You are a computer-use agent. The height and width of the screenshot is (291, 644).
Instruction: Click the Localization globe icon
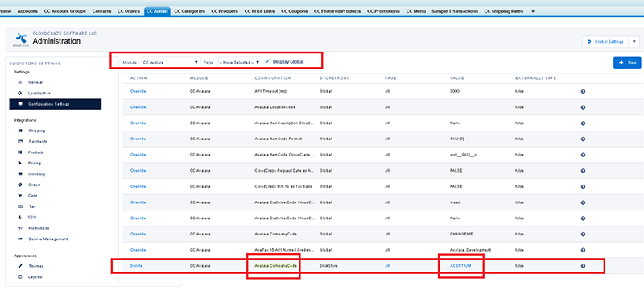[19, 94]
